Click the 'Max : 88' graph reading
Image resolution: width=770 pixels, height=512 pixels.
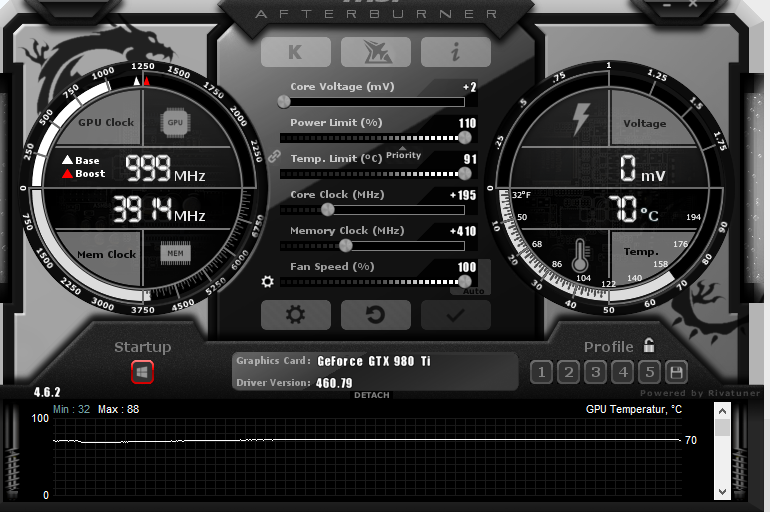(x=118, y=409)
